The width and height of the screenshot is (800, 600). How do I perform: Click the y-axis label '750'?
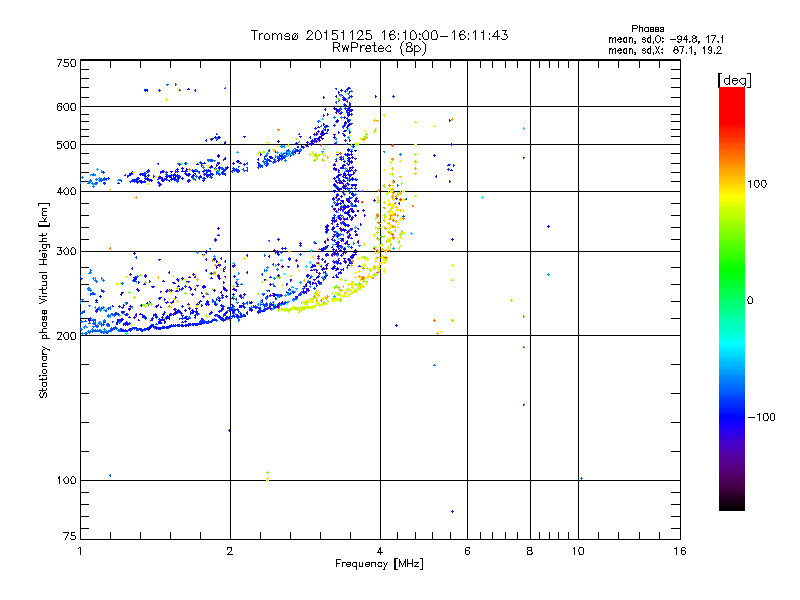[67, 63]
